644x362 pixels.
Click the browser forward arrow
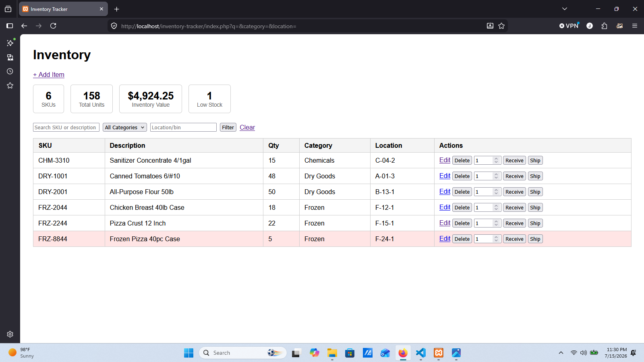coord(39,26)
